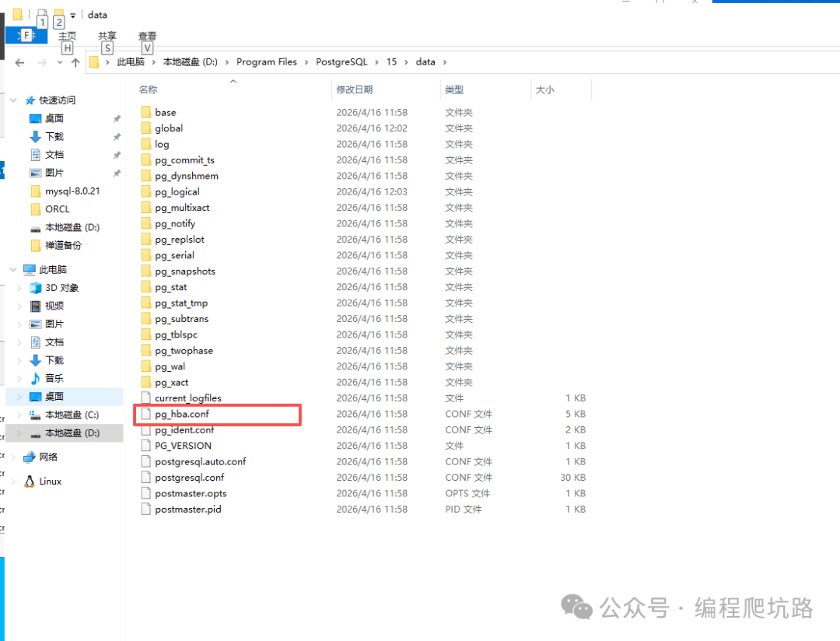The height and width of the screenshot is (641, 840).
Task: Click the base folder icon
Action: click(145, 113)
